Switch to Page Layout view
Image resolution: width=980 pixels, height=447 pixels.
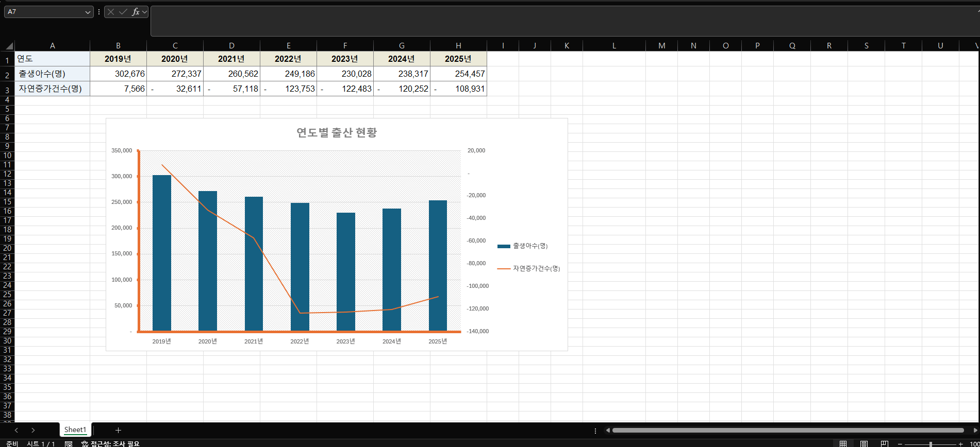pos(863,443)
